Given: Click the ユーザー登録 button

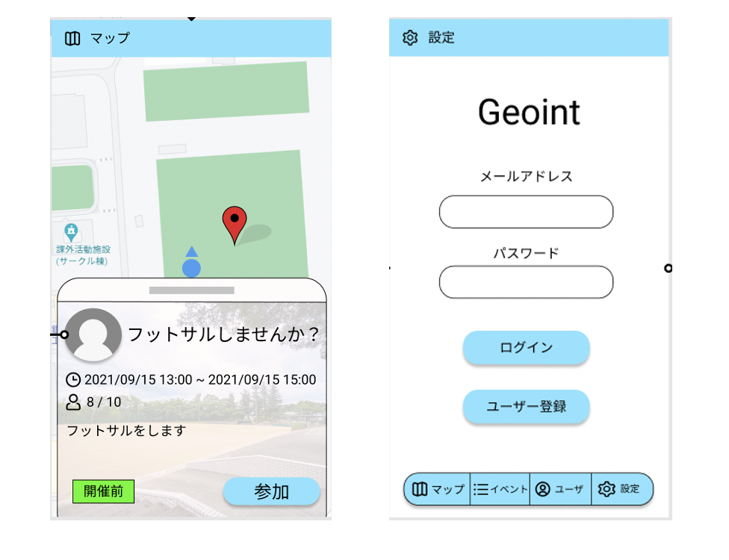Looking at the screenshot, I should pos(527,407).
